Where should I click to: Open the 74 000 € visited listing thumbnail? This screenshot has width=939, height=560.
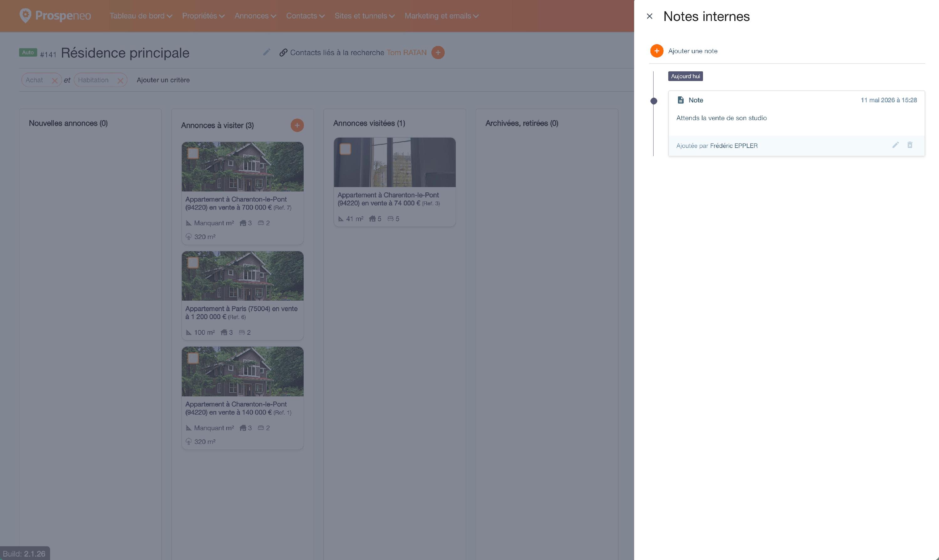(395, 162)
